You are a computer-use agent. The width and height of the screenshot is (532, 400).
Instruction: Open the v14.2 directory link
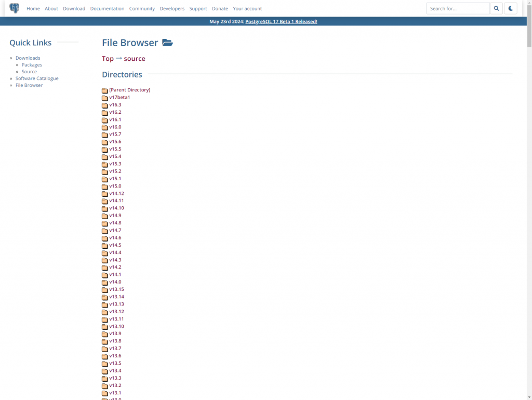(115, 267)
